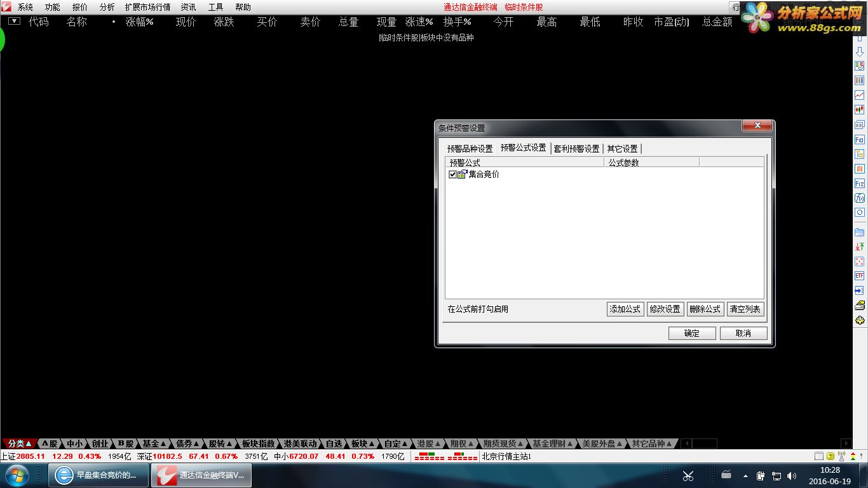Click the orange self-select 自 icon

(860, 169)
